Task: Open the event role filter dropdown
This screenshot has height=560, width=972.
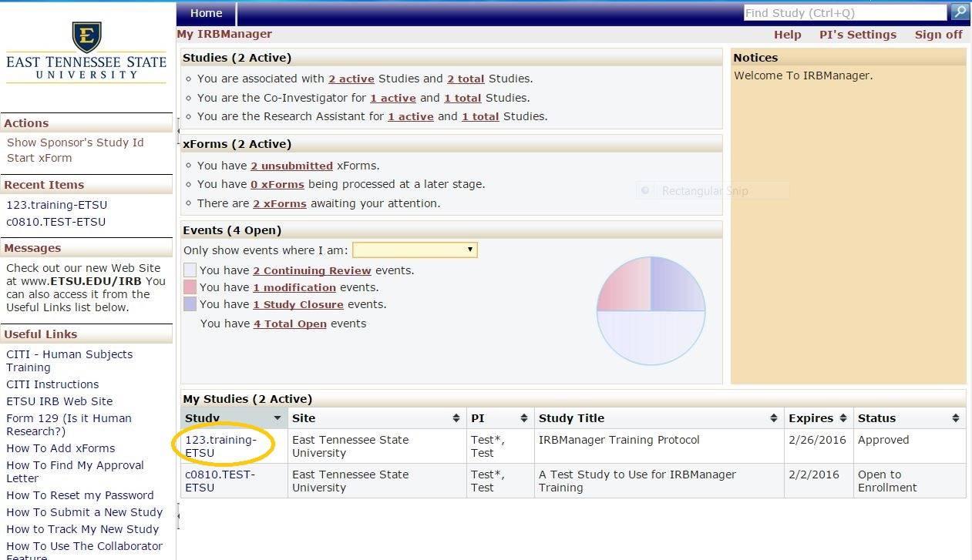Action: pyautogui.click(x=415, y=250)
